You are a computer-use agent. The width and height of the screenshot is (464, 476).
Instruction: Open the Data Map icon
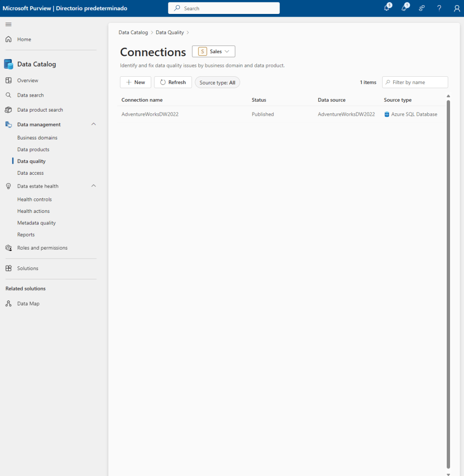(x=8, y=304)
